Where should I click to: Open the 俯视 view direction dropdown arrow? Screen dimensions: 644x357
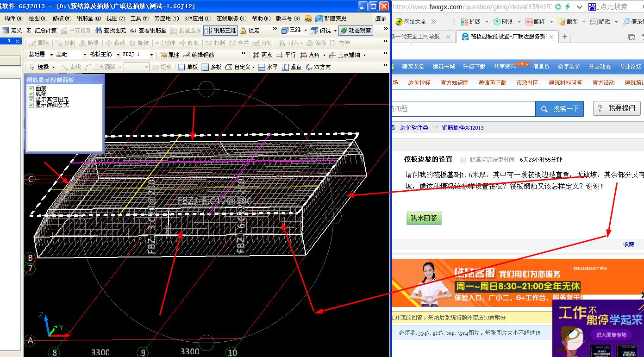click(335, 30)
